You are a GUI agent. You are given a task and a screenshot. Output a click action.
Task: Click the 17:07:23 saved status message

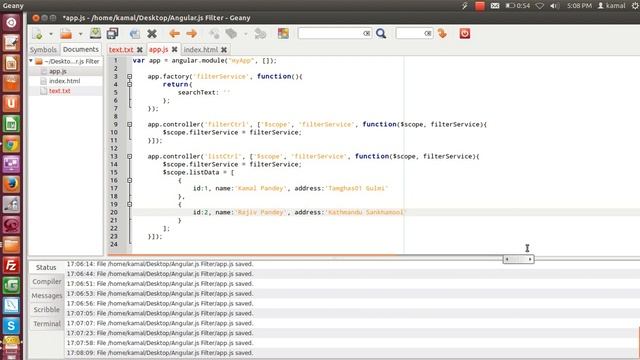(160, 333)
